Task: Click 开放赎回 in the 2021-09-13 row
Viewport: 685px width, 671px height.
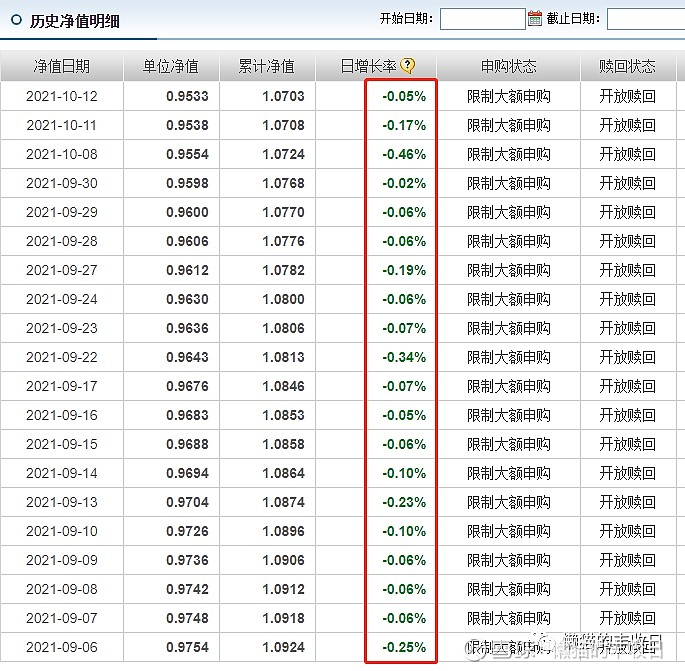Action: pyautogui.click(x=627, y=502)
